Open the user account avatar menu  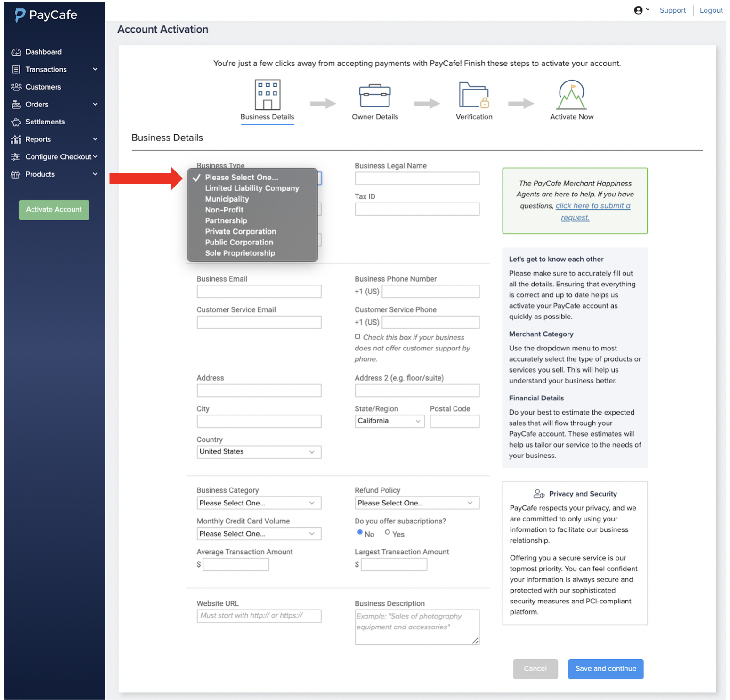[x=641, y=10]
